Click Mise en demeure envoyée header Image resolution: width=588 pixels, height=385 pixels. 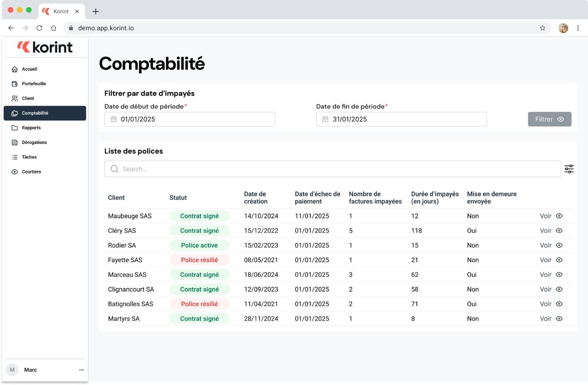coord(492,198)
